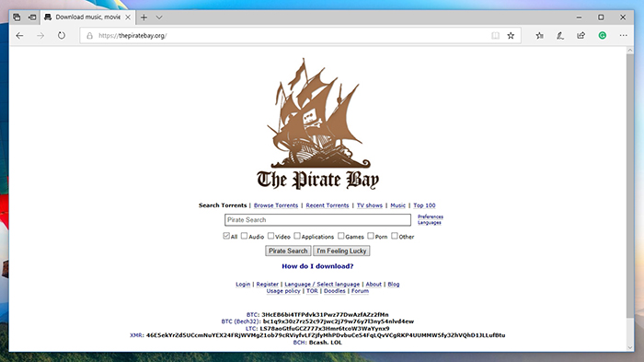This screenshot has width=644, height=362.
Task: Click the scrollbar down arrow
Action: 630,347
